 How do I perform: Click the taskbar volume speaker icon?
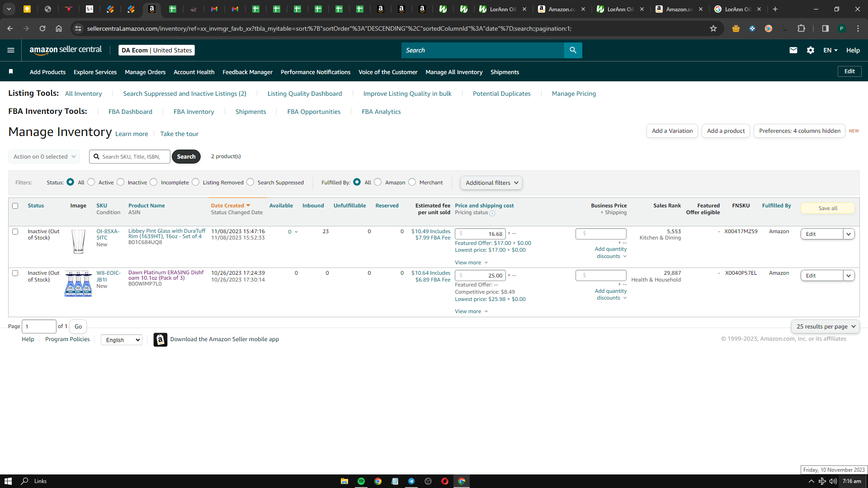pyautogui.click(x=833, y=481)
